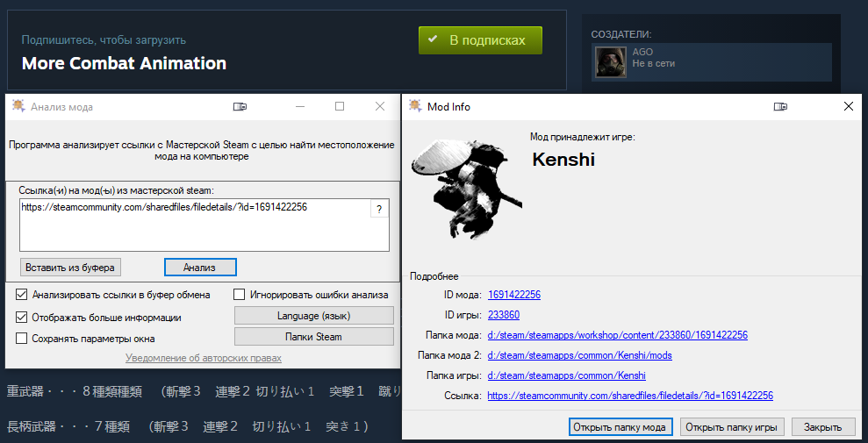Screen dimensions: 868x443
Task: Open AGO creator profile name
Action: [x=642, y=52]
